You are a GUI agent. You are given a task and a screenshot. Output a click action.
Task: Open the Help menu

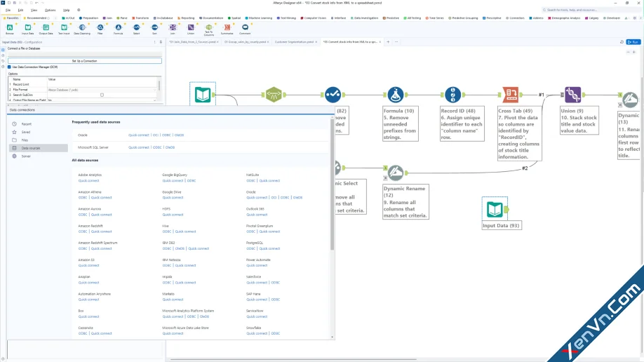(x=66, y=10)
